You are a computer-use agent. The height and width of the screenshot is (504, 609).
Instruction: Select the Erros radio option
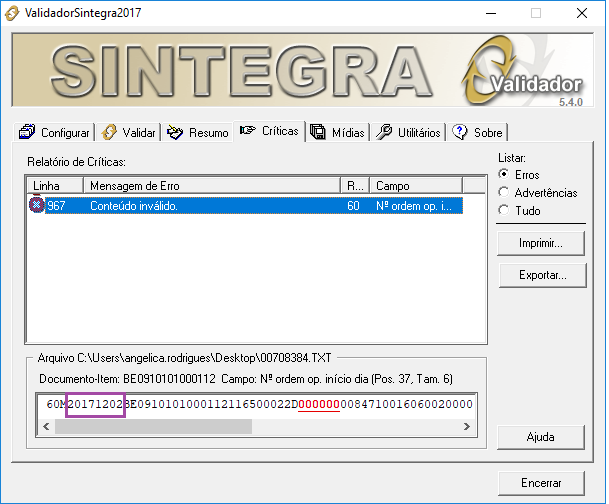pos(519,174)
